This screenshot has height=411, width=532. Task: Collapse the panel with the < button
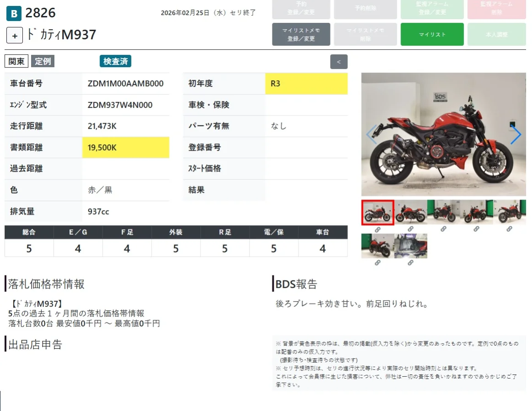(339, 62)
